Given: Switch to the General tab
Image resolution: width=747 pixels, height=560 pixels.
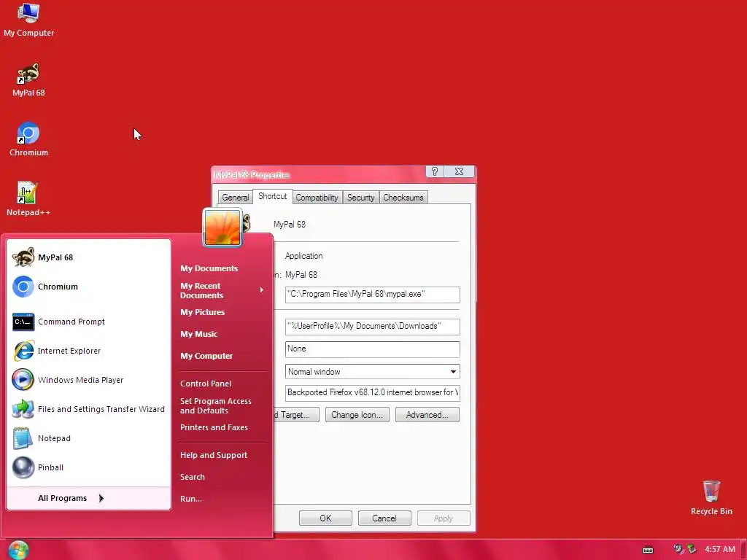Looking at the screenshot, I should [x=236, y=198].
